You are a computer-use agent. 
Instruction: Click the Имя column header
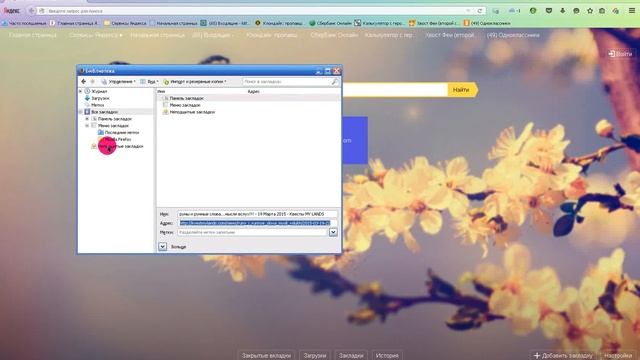pos(161,91)
